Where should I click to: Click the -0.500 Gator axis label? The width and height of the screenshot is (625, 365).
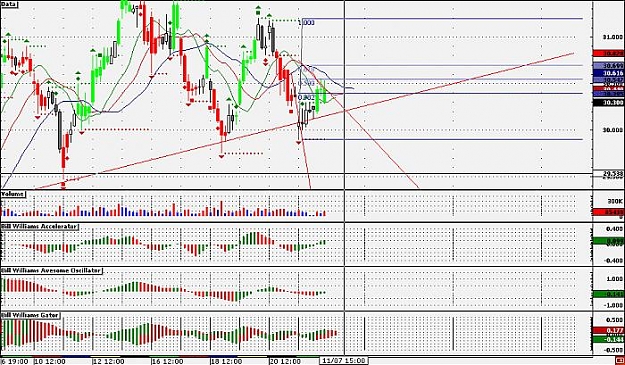click(614, 350)
